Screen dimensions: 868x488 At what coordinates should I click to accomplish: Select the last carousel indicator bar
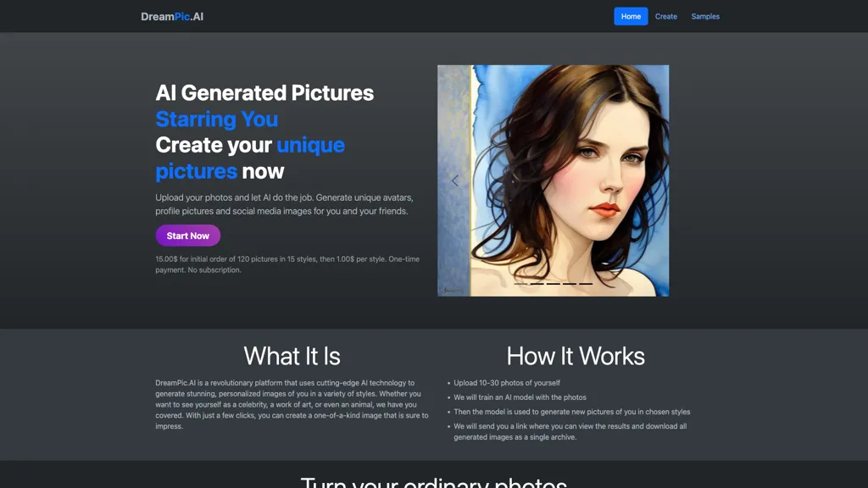[586, 284]
